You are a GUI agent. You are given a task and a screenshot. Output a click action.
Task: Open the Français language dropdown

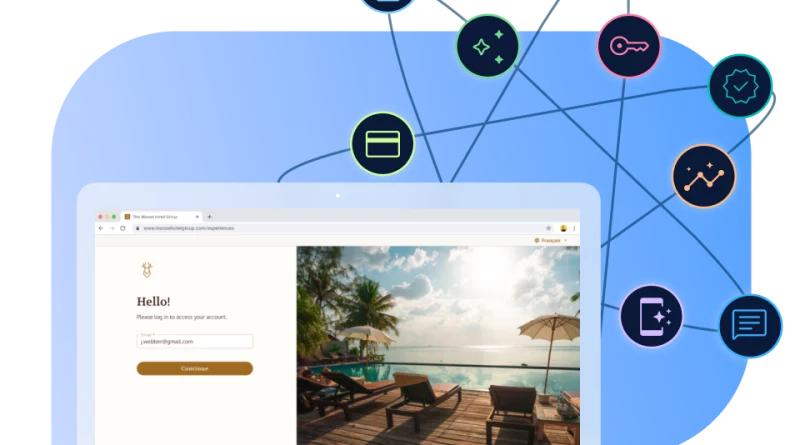[551, 240]
